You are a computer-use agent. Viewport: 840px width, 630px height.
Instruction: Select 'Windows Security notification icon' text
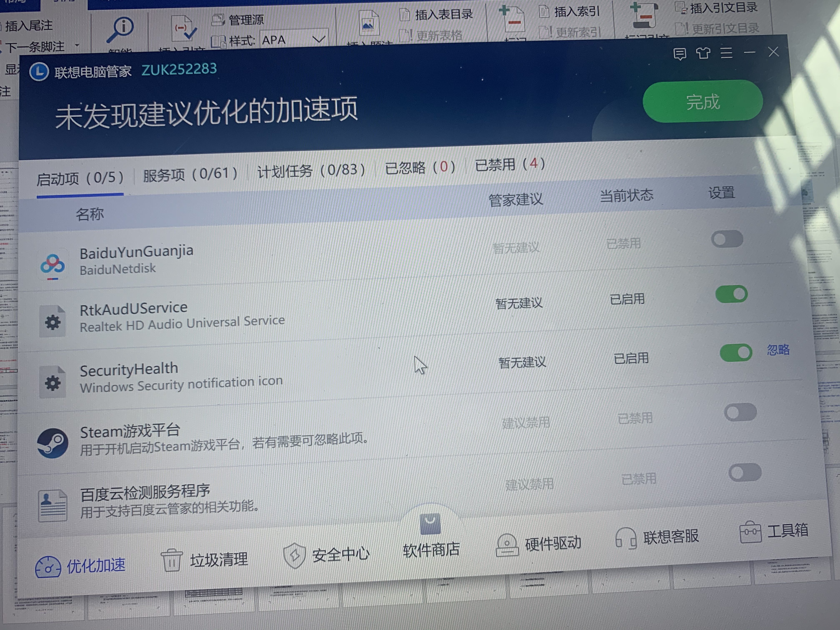click(x=181, y=384)
